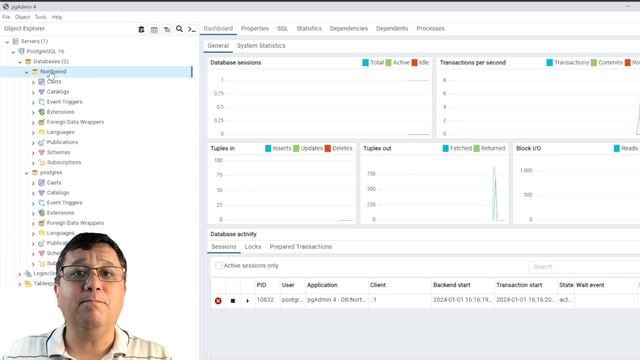Open the System Statistics sub-tab
The width and height of the screenshot is (640, 360).
tap(261, 46)
